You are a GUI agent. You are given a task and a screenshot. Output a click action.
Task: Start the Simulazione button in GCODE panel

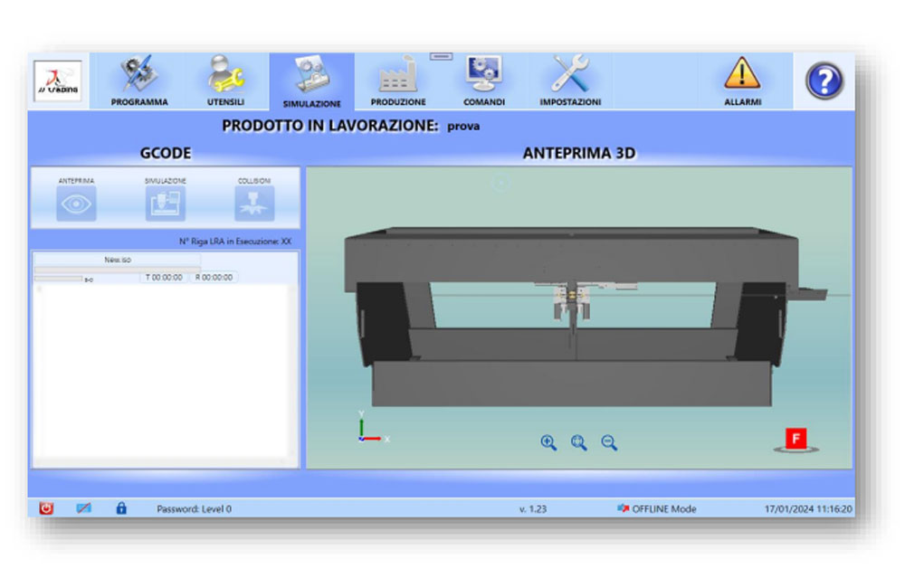(x=166, y=204)
